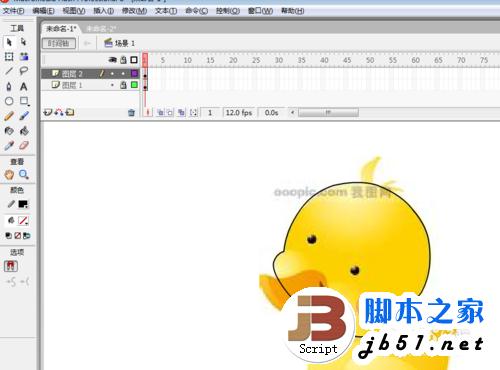Open the stroke color black swatch picker

(x=23, y=204)
